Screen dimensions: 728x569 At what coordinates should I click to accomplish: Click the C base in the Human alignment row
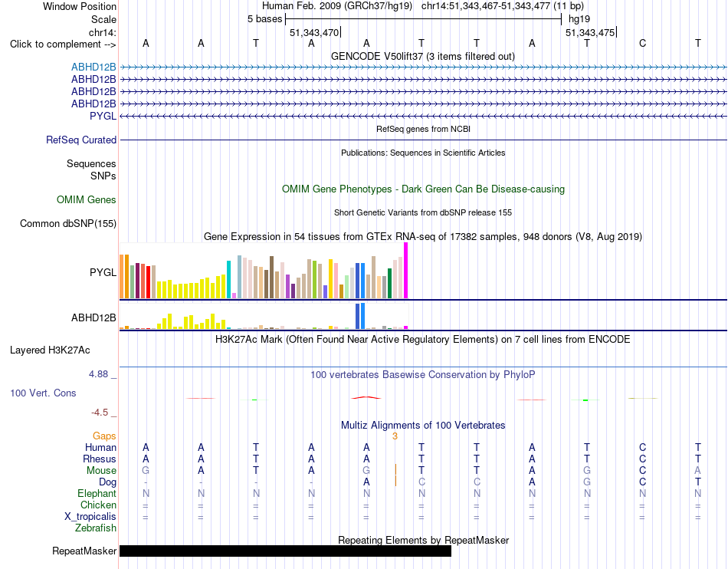(643, 447)
